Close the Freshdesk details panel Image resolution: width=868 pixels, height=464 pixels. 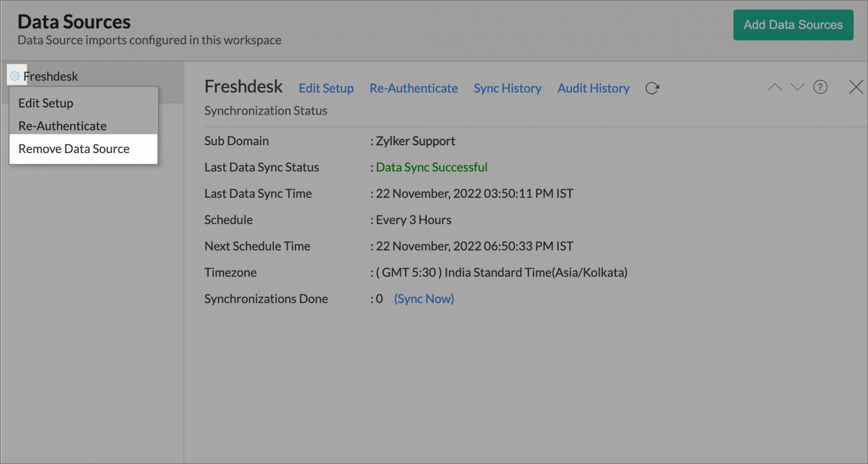(856, 87)
